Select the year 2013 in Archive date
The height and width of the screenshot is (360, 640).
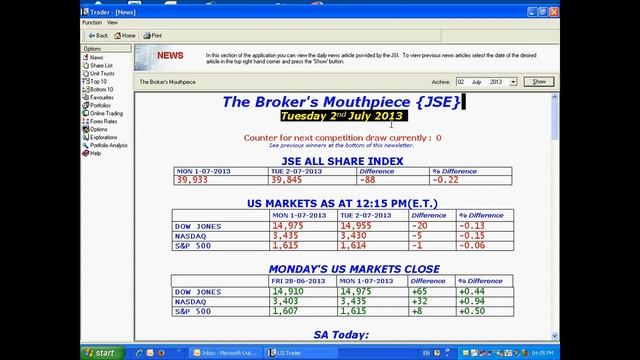coord(496,82)
